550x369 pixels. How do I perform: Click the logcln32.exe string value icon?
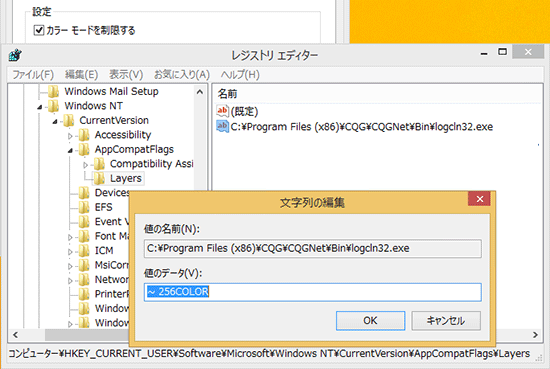click(x=222, y=126)
